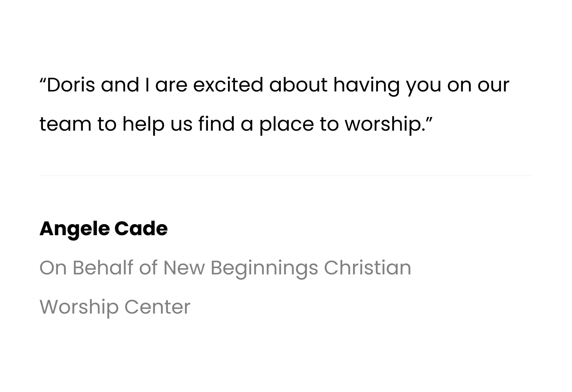This screenshot has height=392, width=572.
Task: Click the word find in the quote
Action: pyautogui.click(x=217, y=124)
